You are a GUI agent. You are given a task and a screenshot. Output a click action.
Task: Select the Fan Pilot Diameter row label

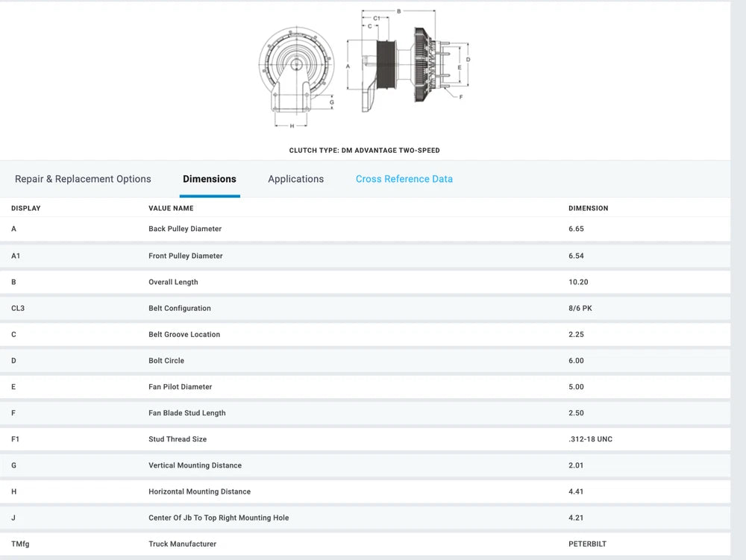tap(181, 386)
